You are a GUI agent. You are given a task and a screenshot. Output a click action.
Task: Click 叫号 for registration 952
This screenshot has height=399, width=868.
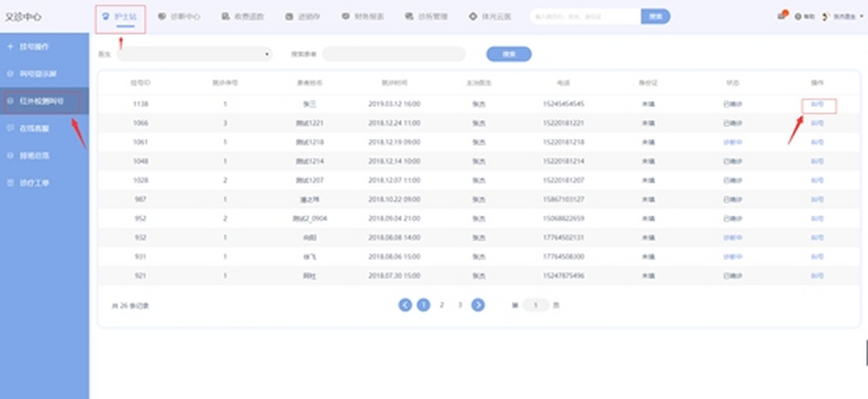tap(817, 218)
